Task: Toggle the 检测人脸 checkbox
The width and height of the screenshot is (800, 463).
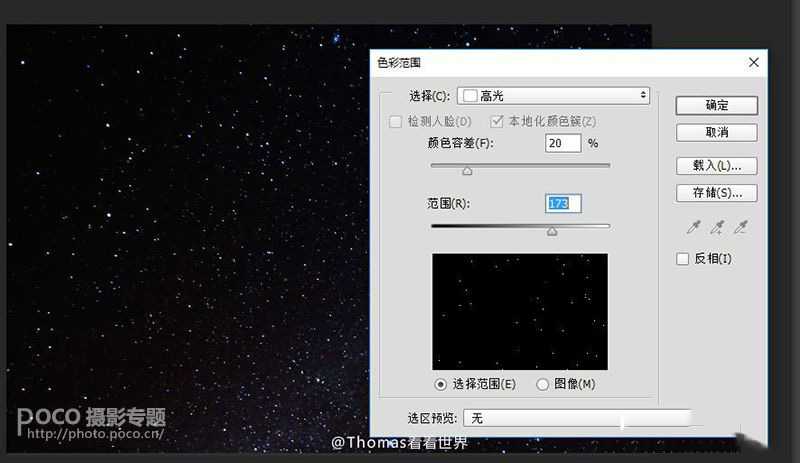Action: pos(395,121)
